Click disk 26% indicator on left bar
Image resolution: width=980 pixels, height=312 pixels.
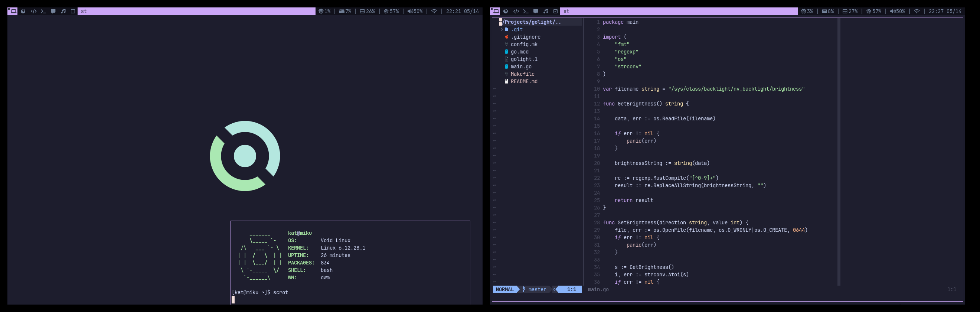click(x=367, y=12)
